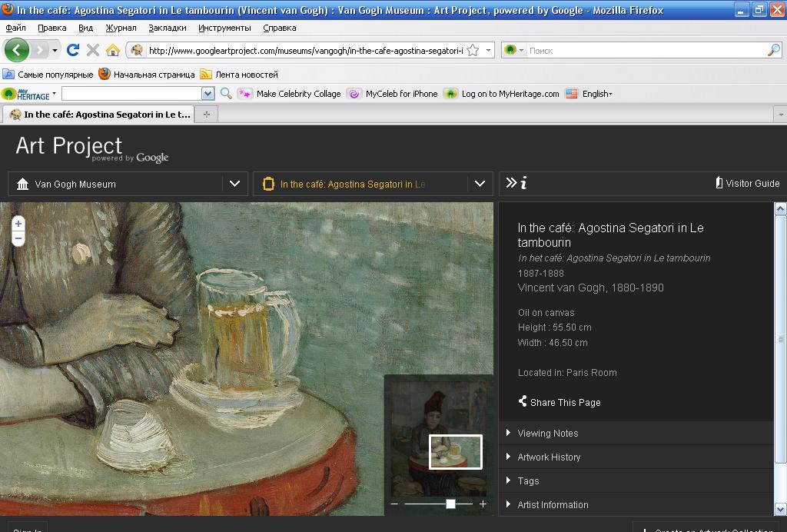Bookmark page using the star icon

(473, 51)
